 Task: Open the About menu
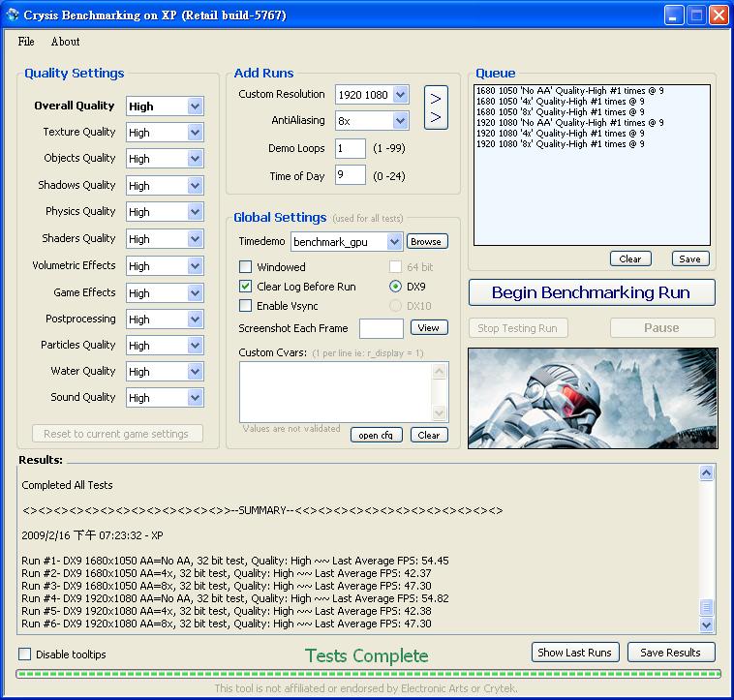65,42
